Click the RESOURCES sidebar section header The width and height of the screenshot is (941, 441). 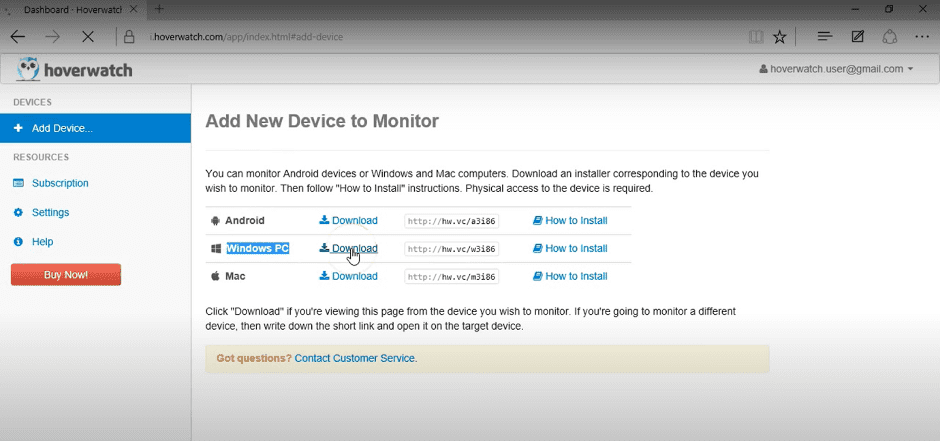coord(41,157)
